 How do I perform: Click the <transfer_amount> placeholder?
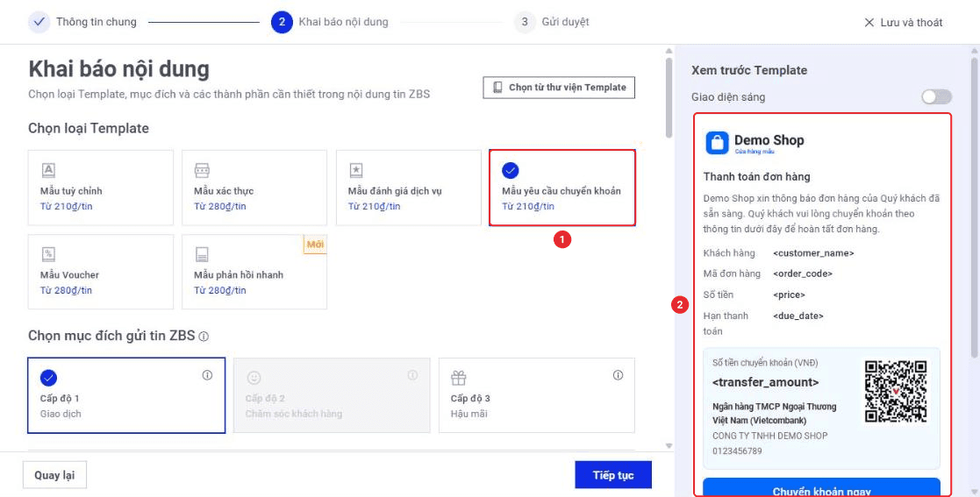[x=766, y=382]
